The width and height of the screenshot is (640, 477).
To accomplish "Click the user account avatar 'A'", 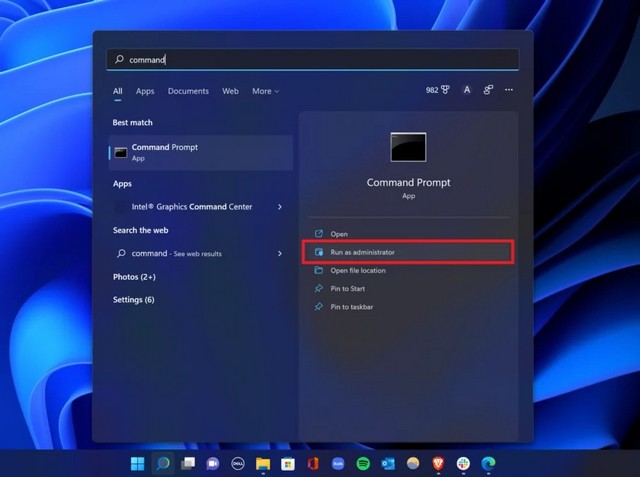I will [x=467, y=90].
